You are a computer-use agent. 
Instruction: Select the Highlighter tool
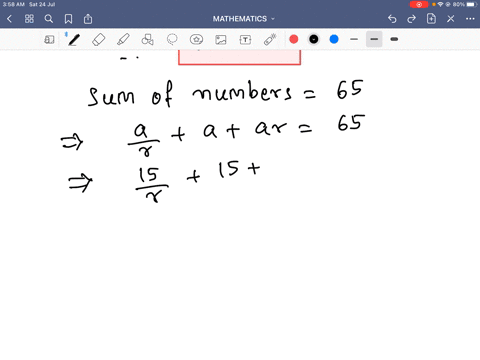pos(123,40)
